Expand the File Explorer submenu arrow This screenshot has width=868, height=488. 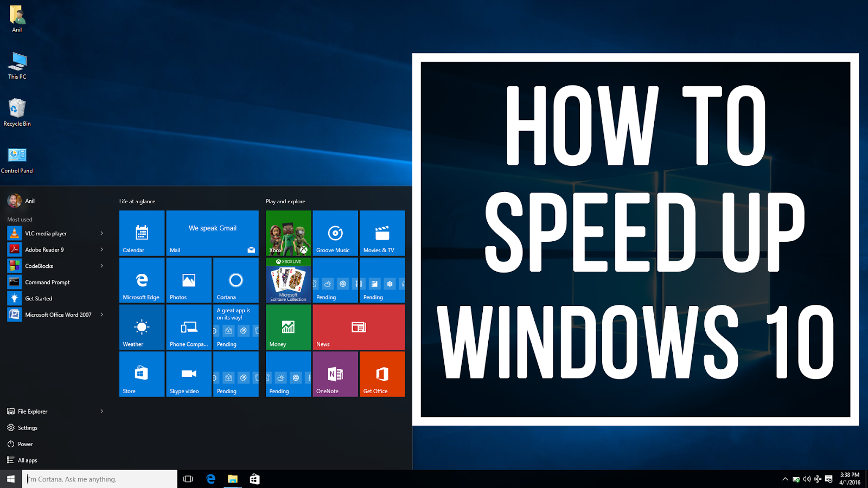(x=101, y=411)
